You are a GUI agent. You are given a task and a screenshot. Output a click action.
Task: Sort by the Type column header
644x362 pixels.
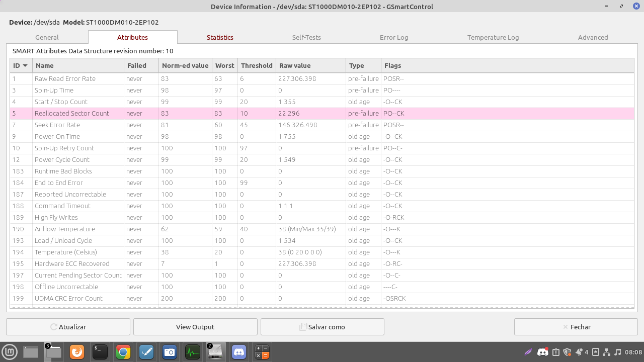[x=363, y=65]
